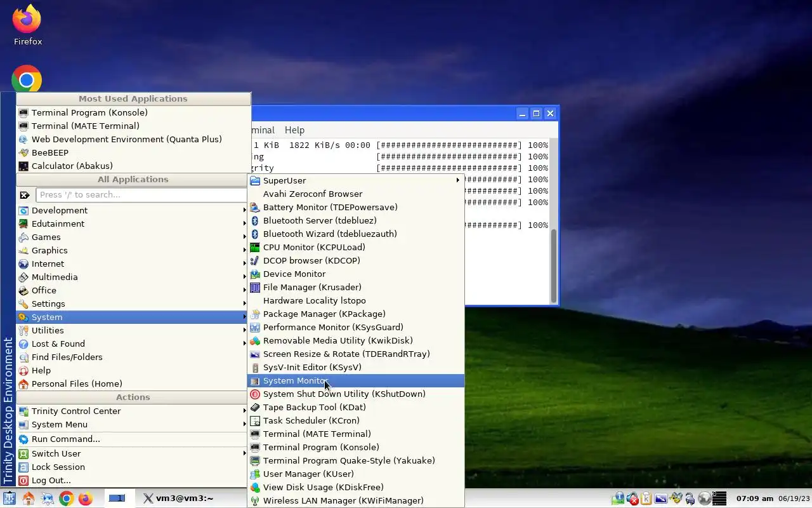This screenshot has height=508, width=812.
Task: Click Terminal Program Quake-Style (Yakuake) icon
Action: coord(255,460)
